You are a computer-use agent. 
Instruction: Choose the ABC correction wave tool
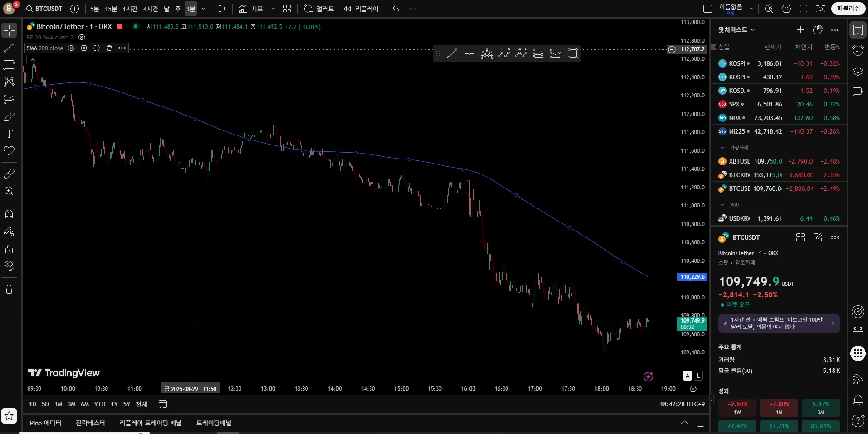(521, 54)
